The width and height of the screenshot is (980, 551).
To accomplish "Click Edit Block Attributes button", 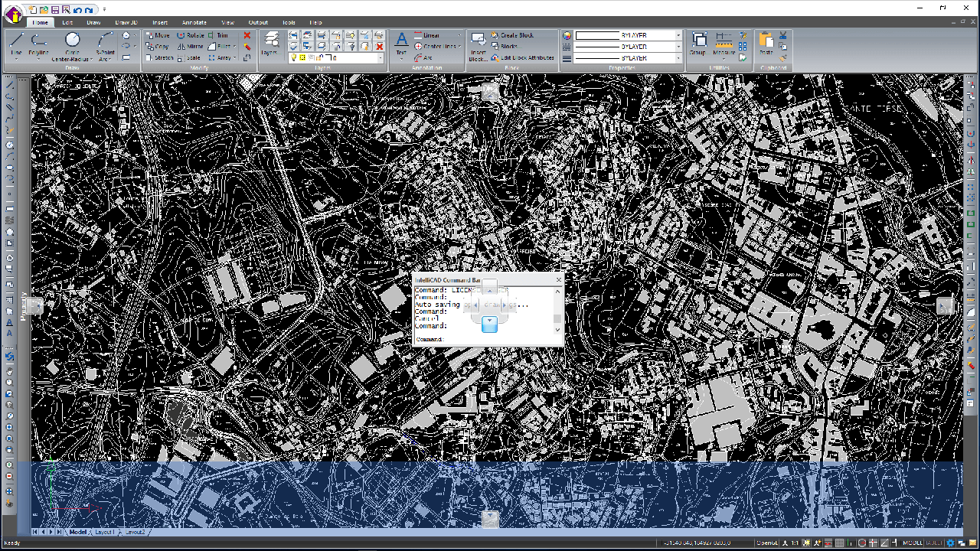I will pos(522,57).
